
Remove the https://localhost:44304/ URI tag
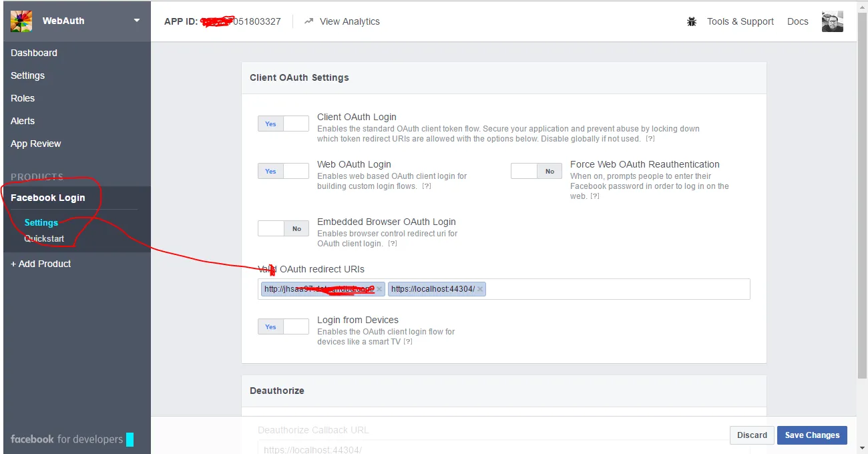[x=479, y=289]
